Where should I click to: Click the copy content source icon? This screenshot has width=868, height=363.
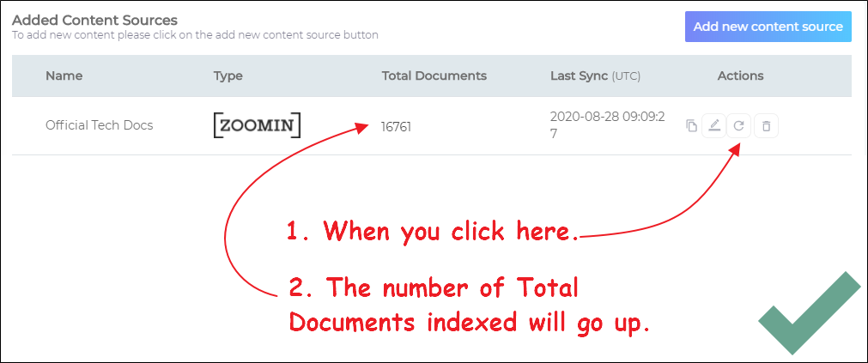coord(691,126)
